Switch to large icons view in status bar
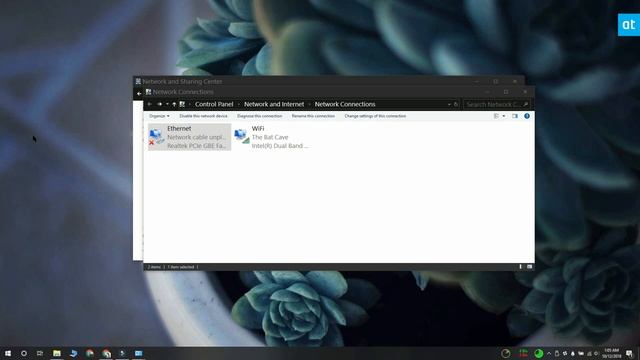The image size is (640, 360). click(529, 267)
